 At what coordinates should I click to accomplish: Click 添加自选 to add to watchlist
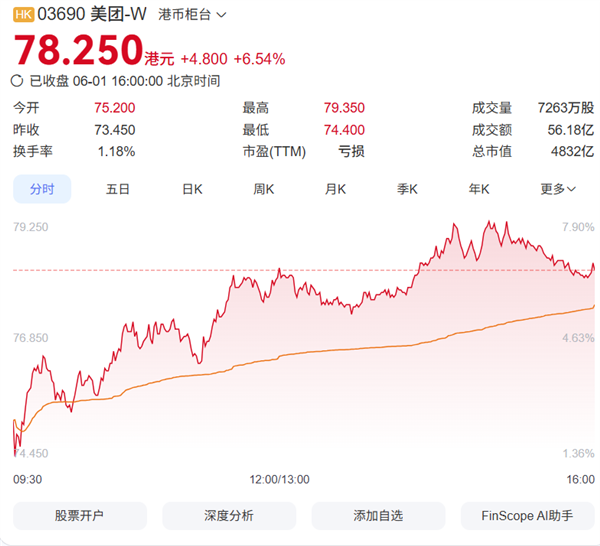tap(378, 516)
